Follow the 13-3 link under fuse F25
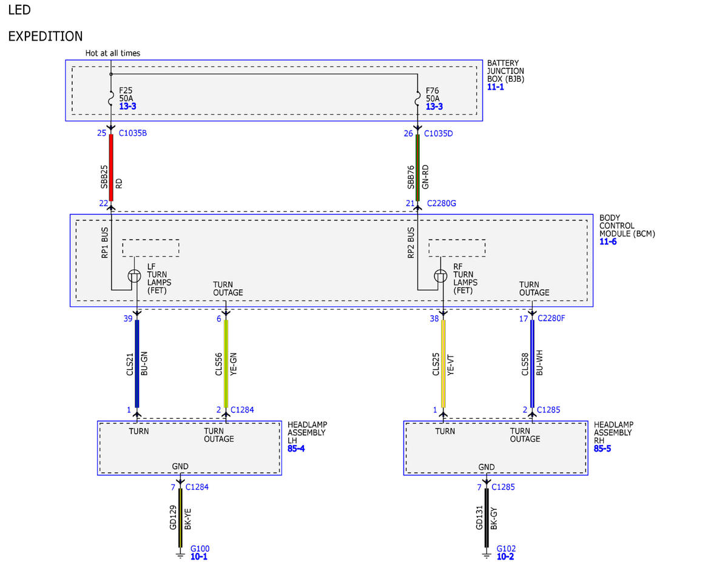728x562 pixels. (127, 107)
